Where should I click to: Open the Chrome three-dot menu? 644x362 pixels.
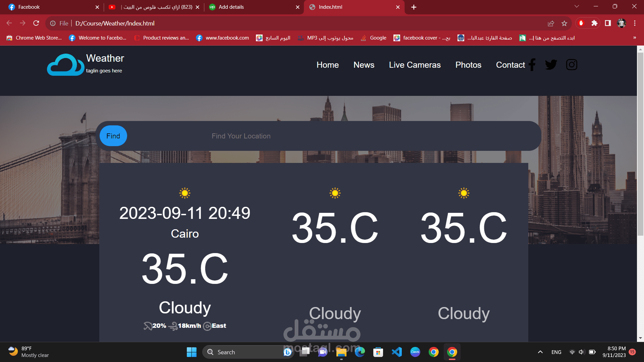click(635, 23)
